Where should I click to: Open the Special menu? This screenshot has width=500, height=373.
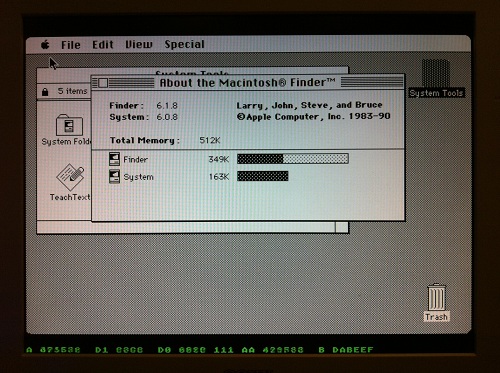pos(184,44)
